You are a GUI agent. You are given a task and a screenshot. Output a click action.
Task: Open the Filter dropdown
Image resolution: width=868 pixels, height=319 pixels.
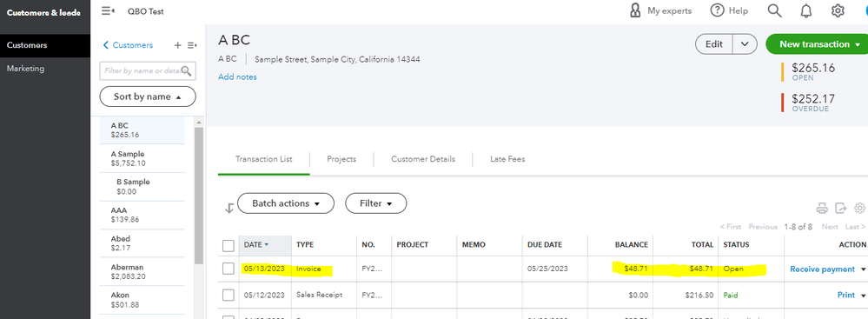coord(376,203)
